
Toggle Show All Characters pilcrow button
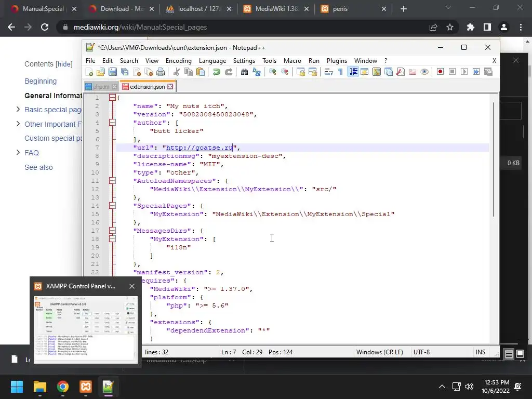tap(340, 72)
